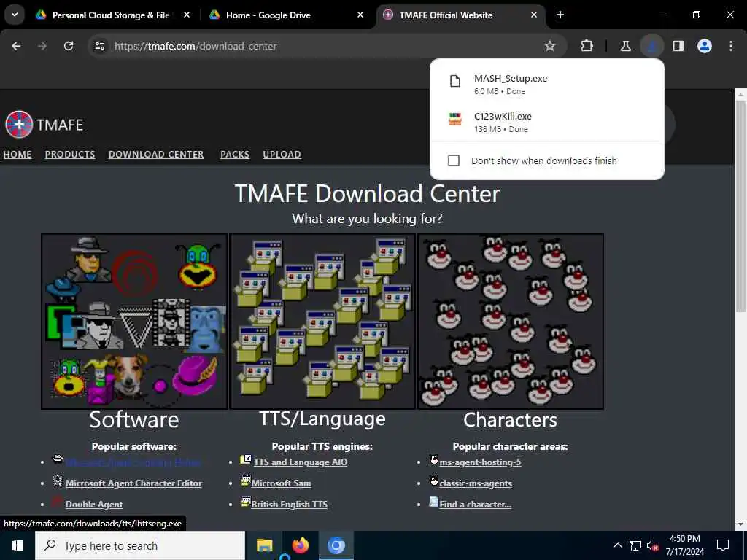Open the tab search dropdown arrow
Image resolution: width=747 pixels, height=560 pixels.
15,15
